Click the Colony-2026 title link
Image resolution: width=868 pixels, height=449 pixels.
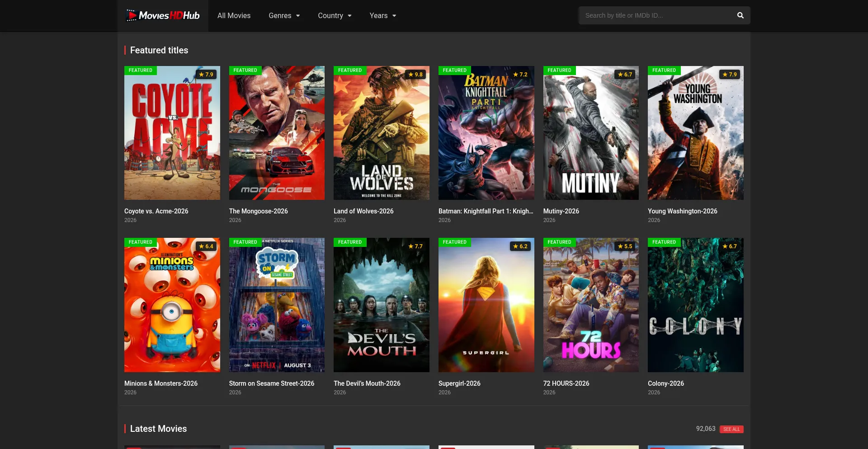(666, 383)
